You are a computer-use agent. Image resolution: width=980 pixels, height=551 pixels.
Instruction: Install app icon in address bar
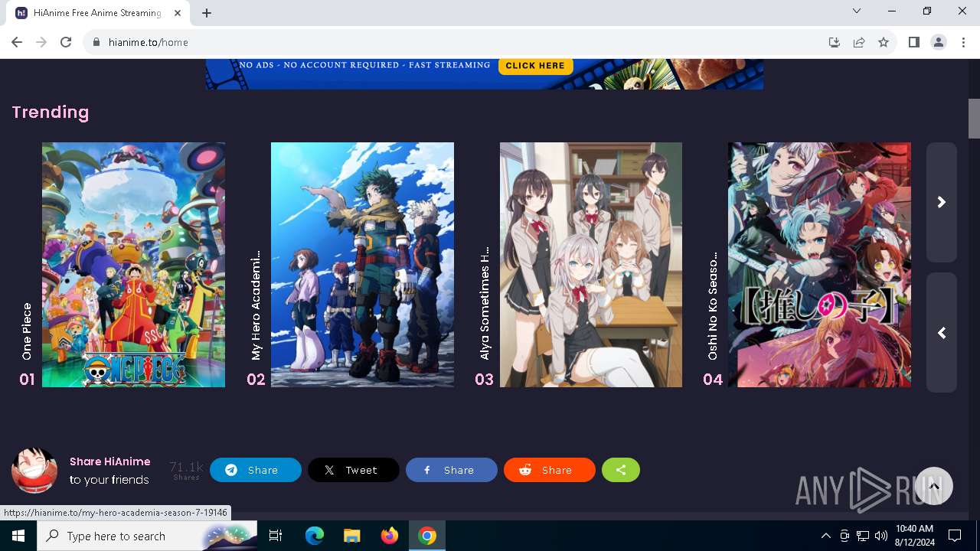point(835,42)
